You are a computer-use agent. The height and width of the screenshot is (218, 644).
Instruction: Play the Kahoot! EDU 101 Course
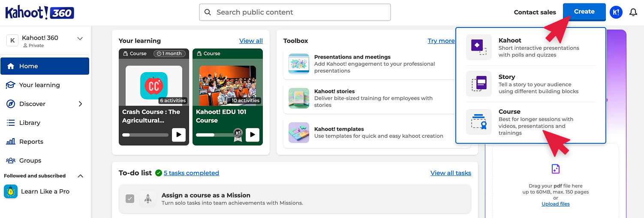[253, 135]
